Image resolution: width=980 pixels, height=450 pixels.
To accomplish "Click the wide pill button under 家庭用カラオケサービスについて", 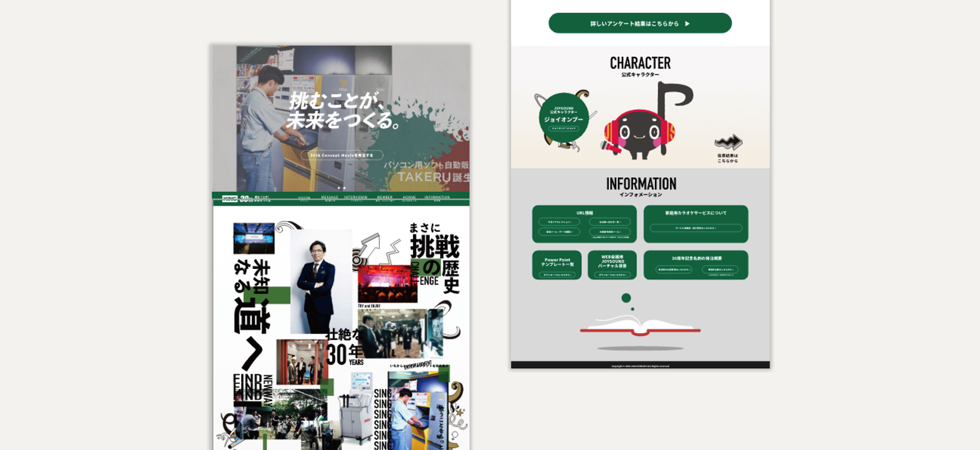I will pyautogui.click(x=695, y=228).
